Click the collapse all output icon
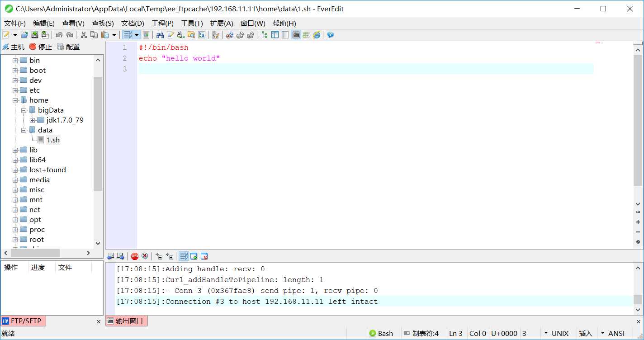The height and width of the screenshot is (340, 644). point(159,256)
